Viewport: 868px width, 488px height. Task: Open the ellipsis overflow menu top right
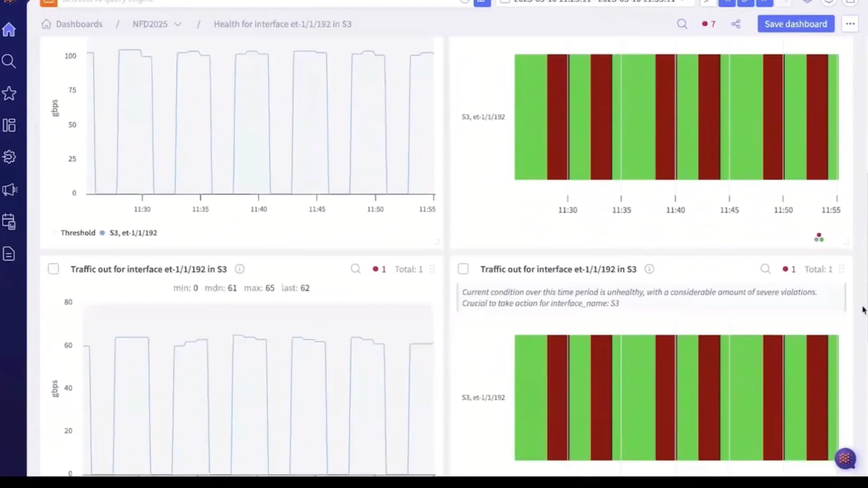[850, 24]
